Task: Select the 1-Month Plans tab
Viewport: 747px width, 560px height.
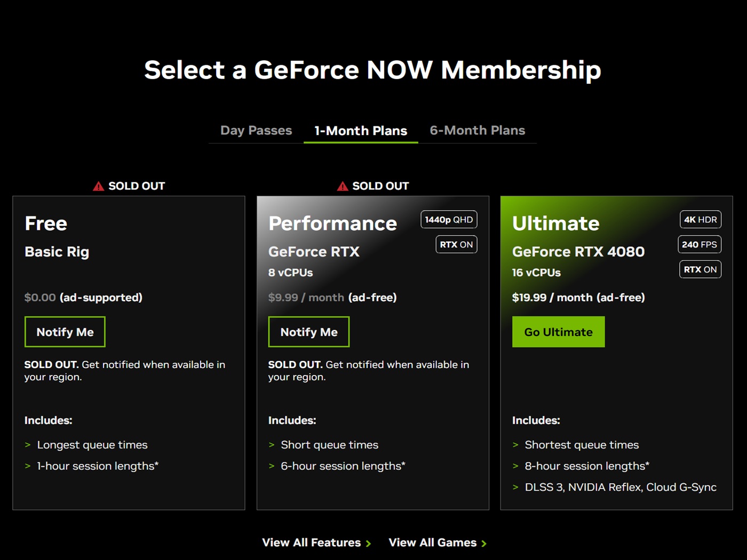Action: pos(361,131)
